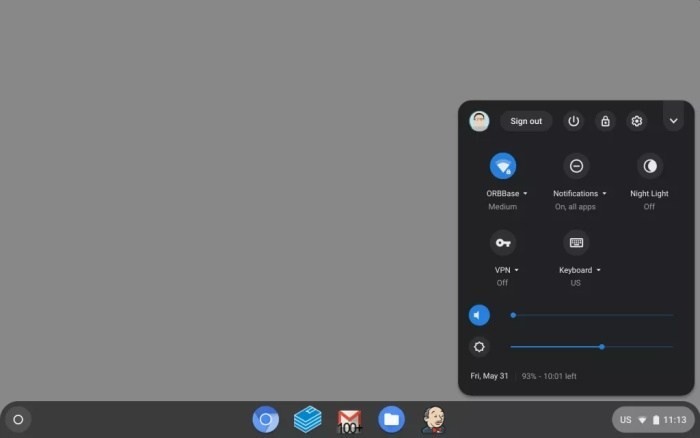The height and width of the screenshot is (438, 700).
Task: Toggle the Notifications do-not-disturb button
Action: (x=576, y=166)
